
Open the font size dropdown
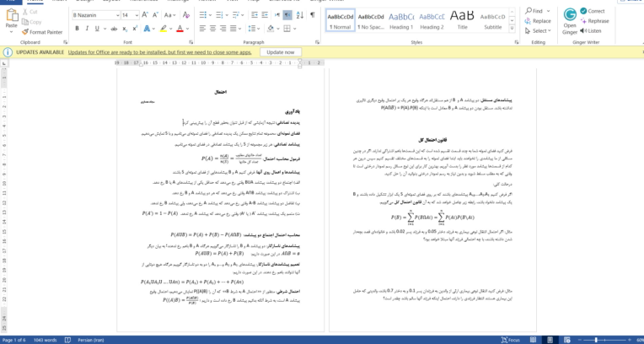click(137, 15)
